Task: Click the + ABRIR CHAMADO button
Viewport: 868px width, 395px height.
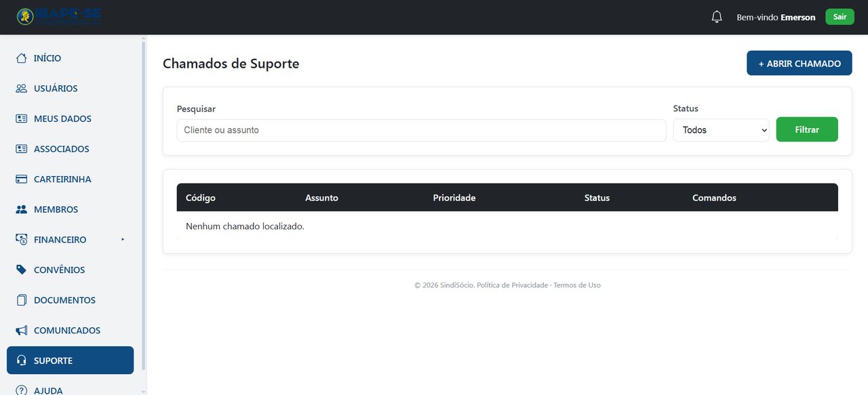Action: (799, 63)
